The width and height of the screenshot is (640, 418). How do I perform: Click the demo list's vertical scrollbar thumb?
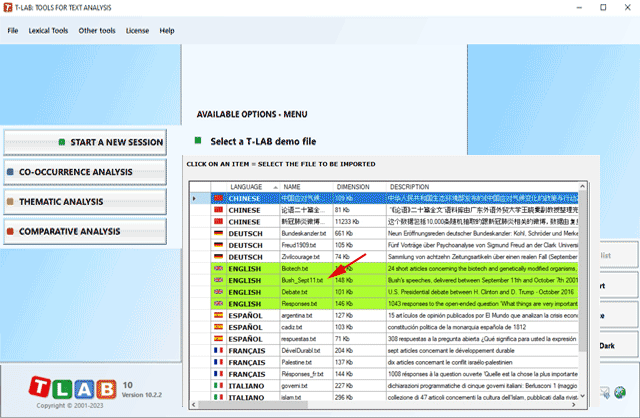click(x=582, y=271)
